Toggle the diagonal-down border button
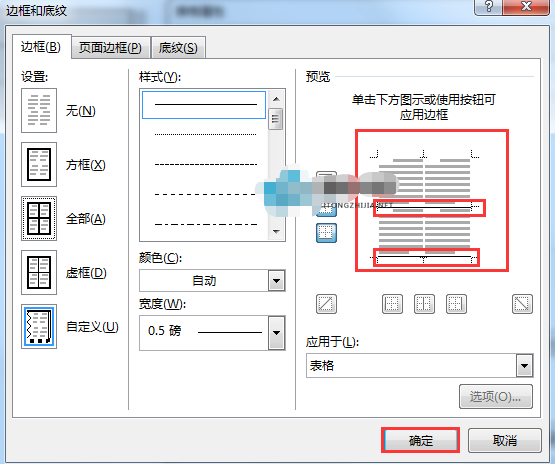The width and height of the screenshot is (555, 464). 522,304
